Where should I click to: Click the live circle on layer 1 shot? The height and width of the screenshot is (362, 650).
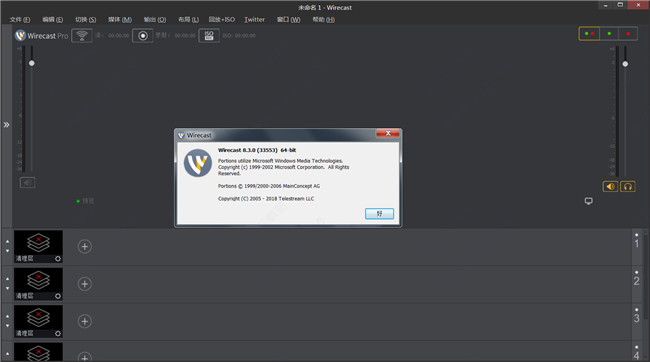58,259
